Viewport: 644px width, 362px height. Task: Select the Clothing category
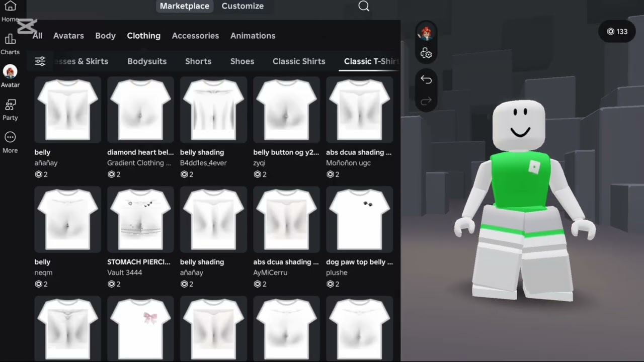(144, 36)
